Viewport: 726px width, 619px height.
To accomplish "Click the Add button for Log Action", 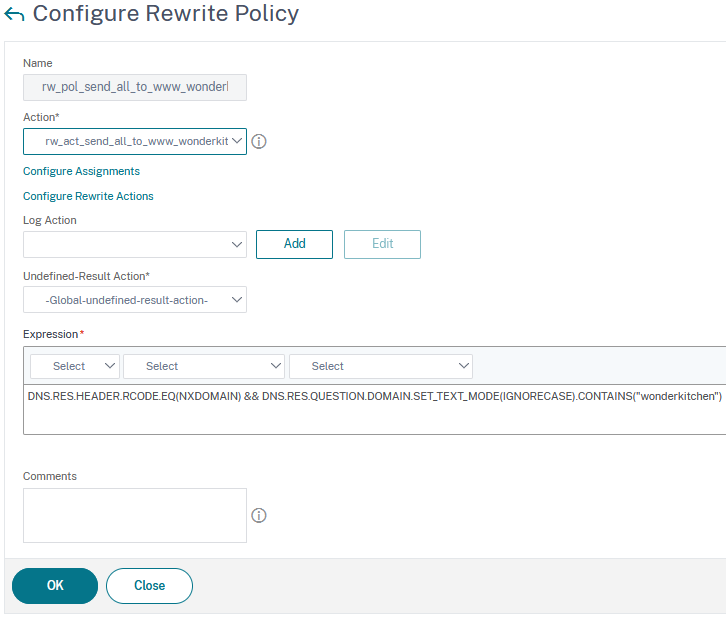I will click(294, 244).
